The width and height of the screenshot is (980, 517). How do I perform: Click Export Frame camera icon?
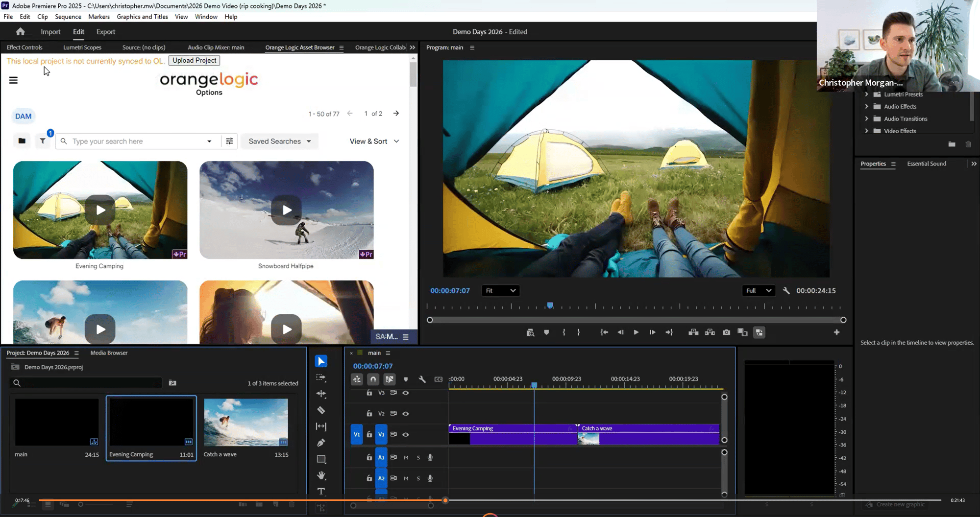726,332
